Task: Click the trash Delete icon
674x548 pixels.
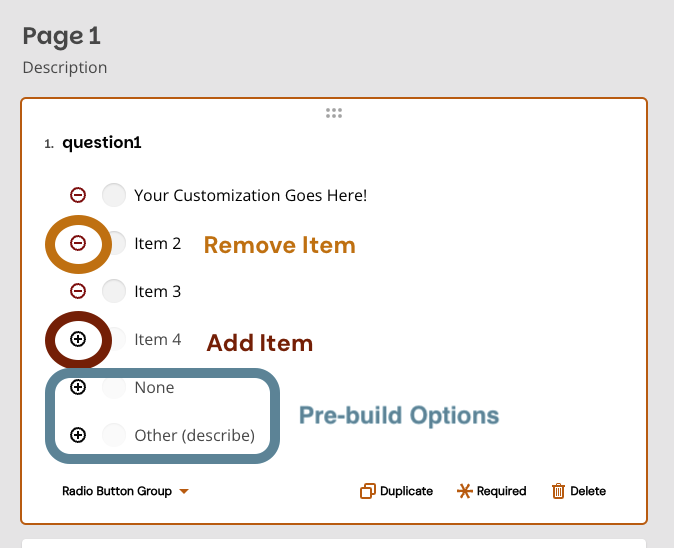Action: tap(558, 491)
